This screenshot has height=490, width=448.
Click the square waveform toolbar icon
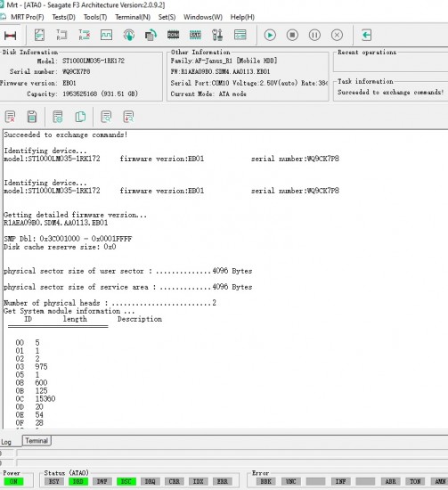click(x=106, y=35)
